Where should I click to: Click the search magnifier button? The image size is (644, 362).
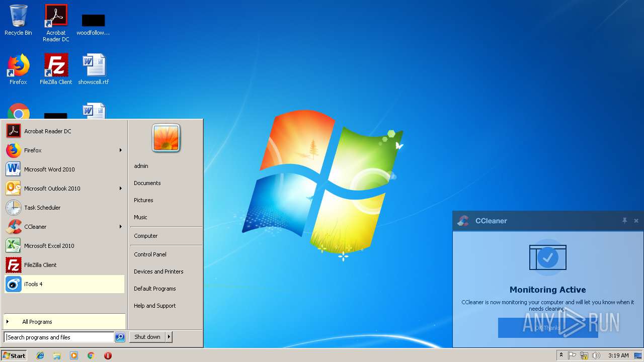pos(120,337)
